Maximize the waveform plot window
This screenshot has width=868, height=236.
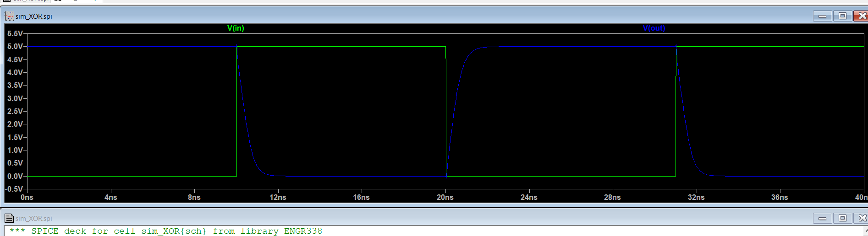842,16
